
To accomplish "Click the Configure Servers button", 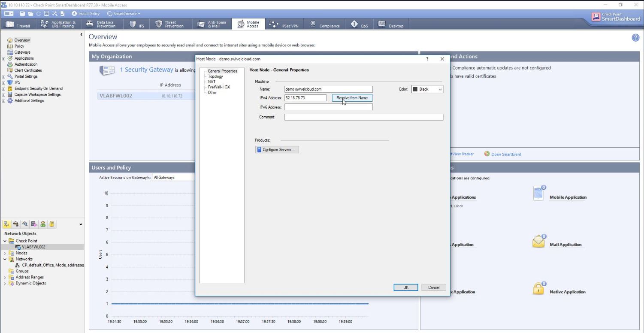I will [277, 149].
